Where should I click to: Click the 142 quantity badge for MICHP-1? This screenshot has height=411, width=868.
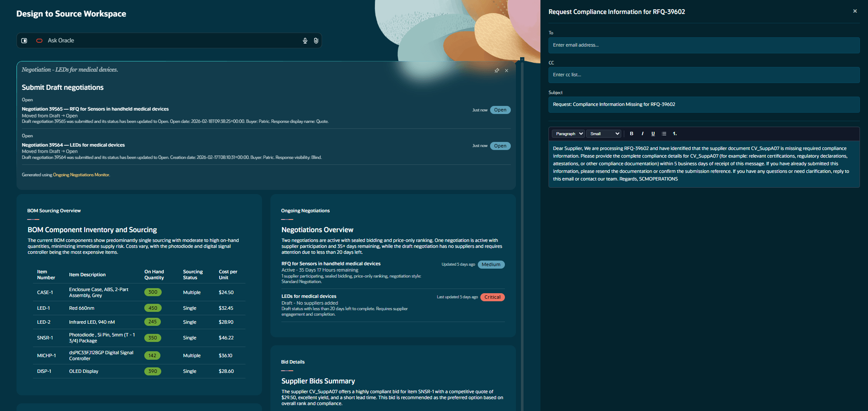pyautogui.click(x=152, y=355)
